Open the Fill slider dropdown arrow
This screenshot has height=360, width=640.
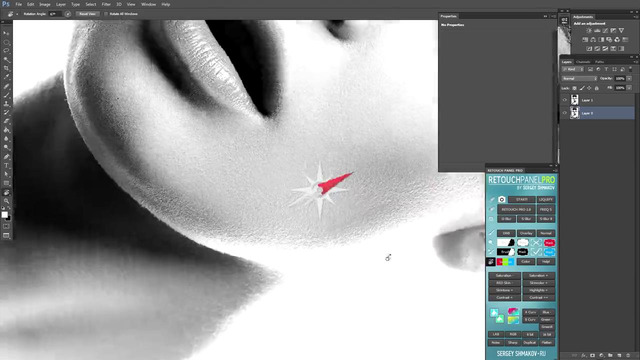tap(629, 88)
